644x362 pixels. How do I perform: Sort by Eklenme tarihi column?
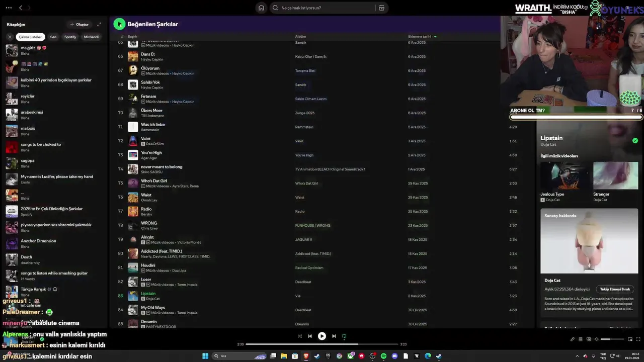click(422, 36)
